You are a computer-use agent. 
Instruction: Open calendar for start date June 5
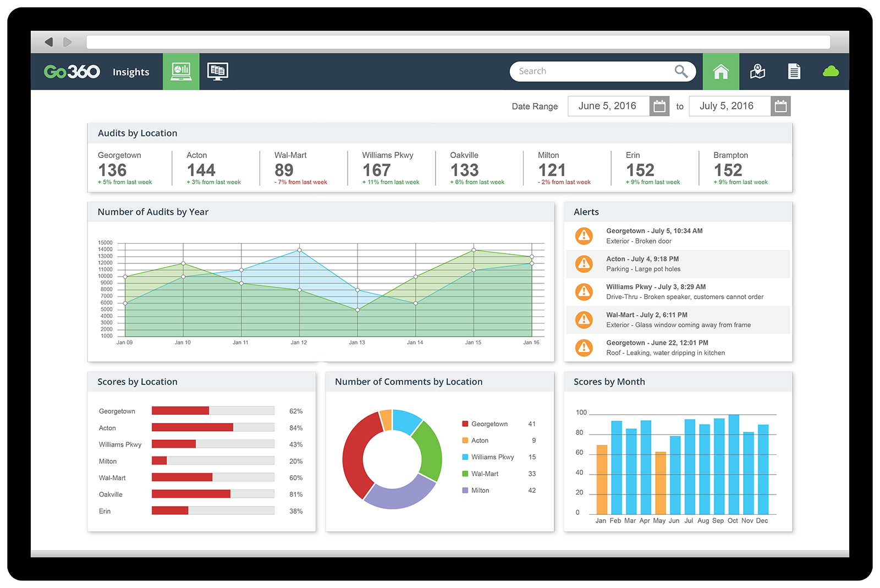pos(659,106)
